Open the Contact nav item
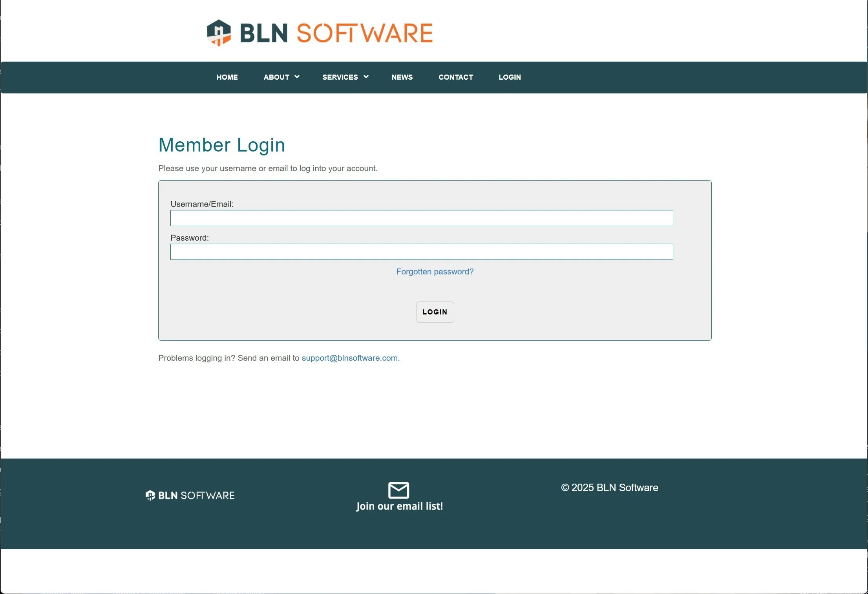Image resolution: width=868 pixels, height=594 pixels. 456,77
